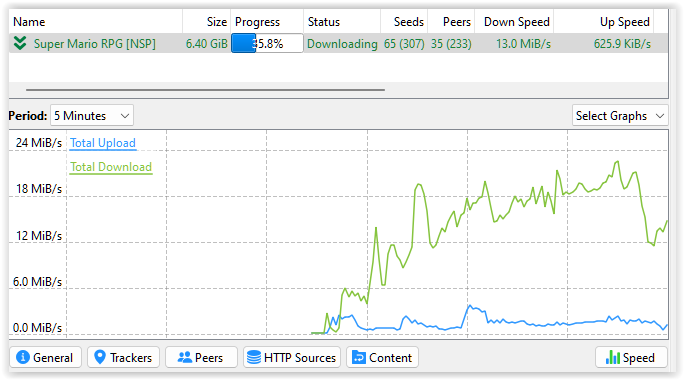Click the green downloading arrow icon
Screen dimensions: 684x380
pos(20,43)
